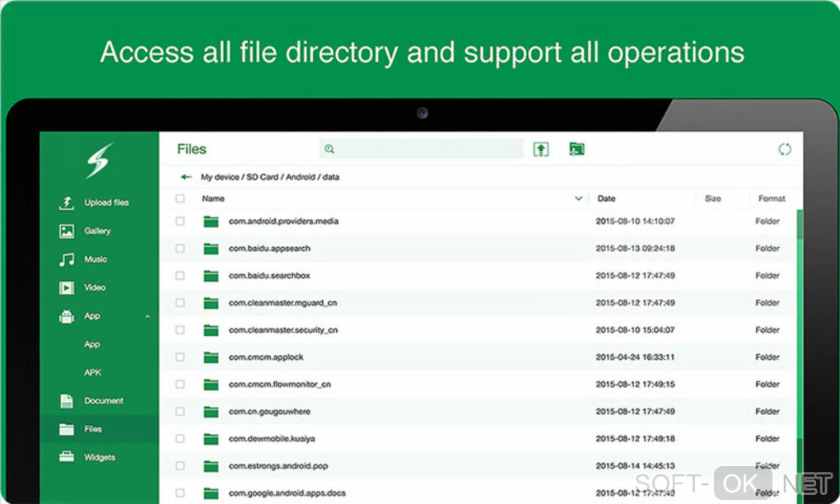
Task: Check the com.cmcm.flowmonitor_cn row checkbox
Action: [180, 384]
